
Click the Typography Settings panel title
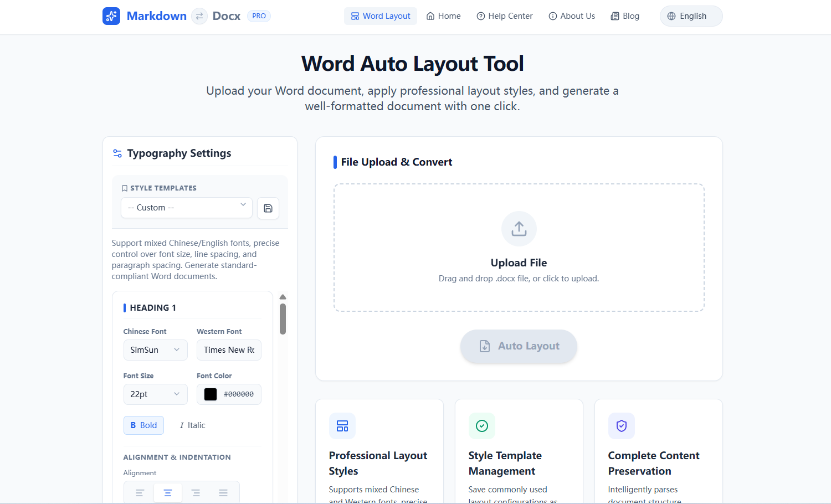coord(179,153)
